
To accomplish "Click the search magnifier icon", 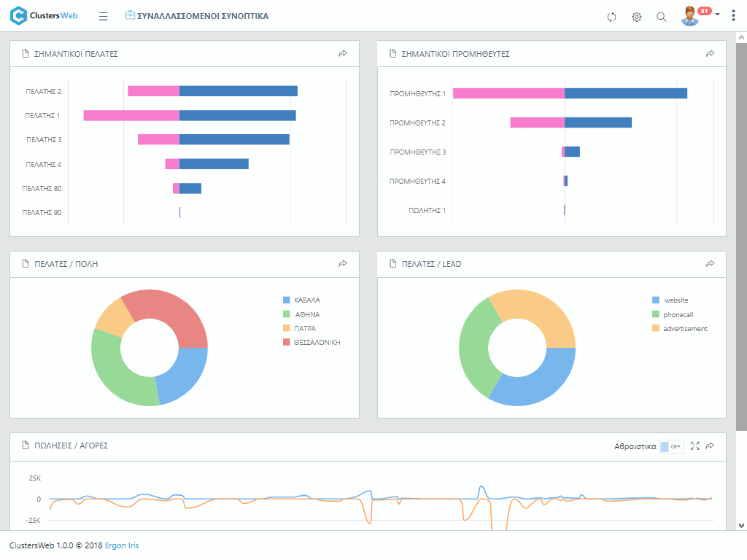I will click(x=662, y=17).
